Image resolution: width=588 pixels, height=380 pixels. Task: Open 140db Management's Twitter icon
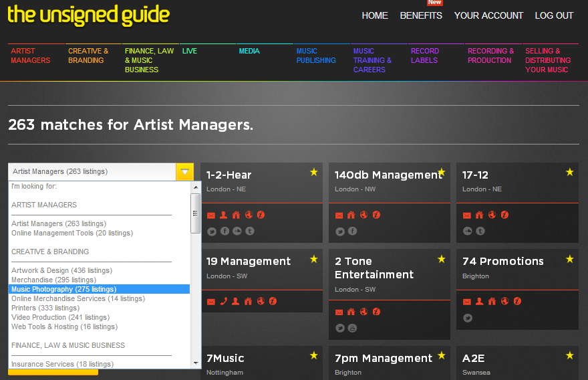click(x=340, y=231)
